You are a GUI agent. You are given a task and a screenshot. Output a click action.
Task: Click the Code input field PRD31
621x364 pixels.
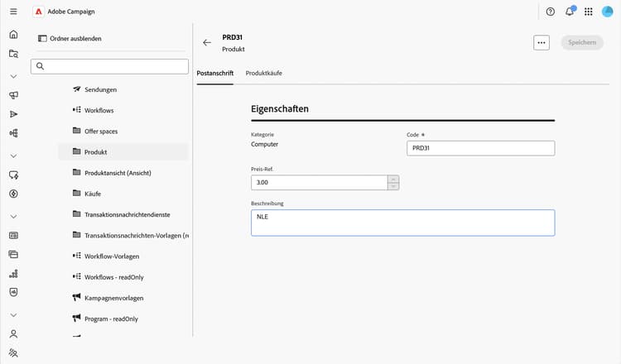tap(481, 148)
